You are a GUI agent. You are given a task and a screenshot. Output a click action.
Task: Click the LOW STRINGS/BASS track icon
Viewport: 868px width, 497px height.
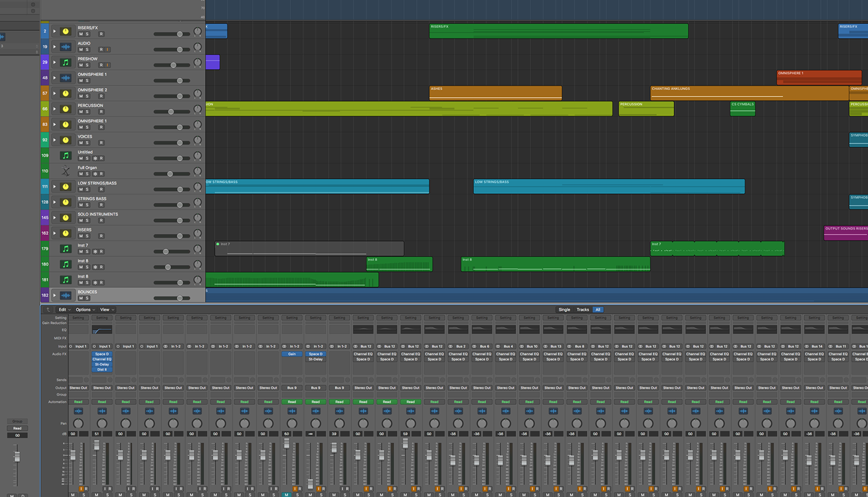65,186
